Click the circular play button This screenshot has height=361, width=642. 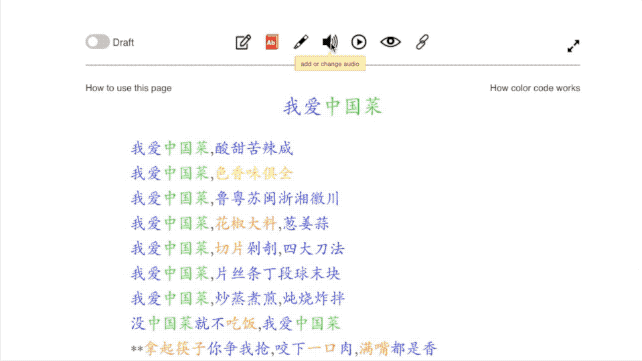pyautogui.click(x=359, y=42)
